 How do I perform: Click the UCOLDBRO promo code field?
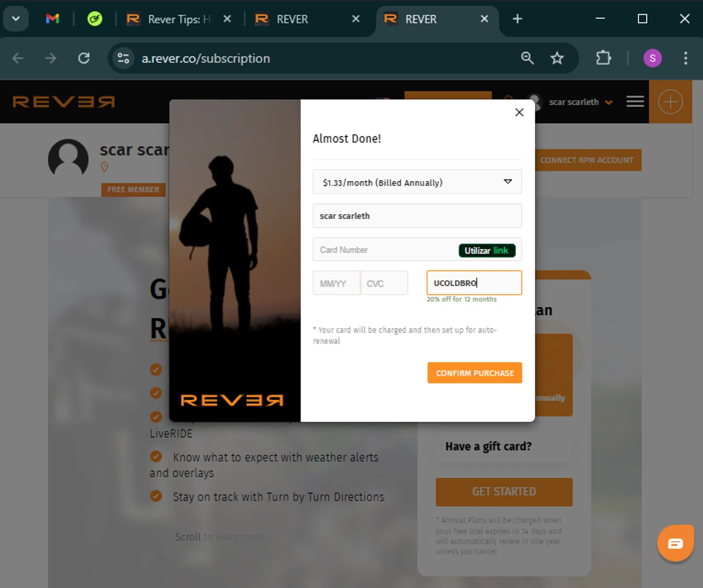tap(474, 283)
